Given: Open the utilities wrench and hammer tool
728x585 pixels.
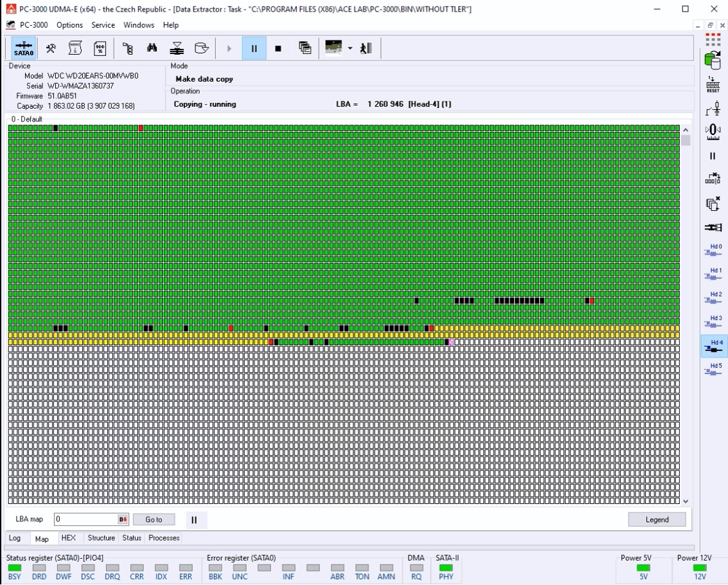Looking at the screenshot, I should [51, 48].
